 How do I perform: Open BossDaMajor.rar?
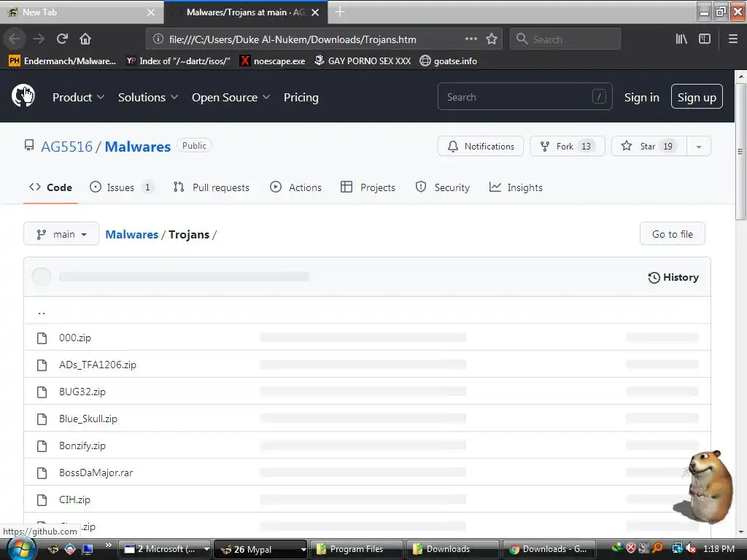tap(96, 472)
